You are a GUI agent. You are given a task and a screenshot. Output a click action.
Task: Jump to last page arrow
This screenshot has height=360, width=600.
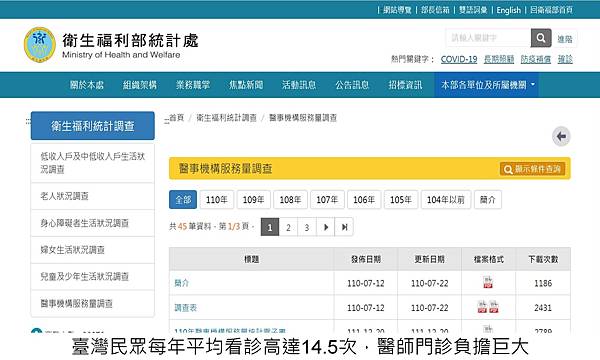pyautogui.click(x=344, y=227)
